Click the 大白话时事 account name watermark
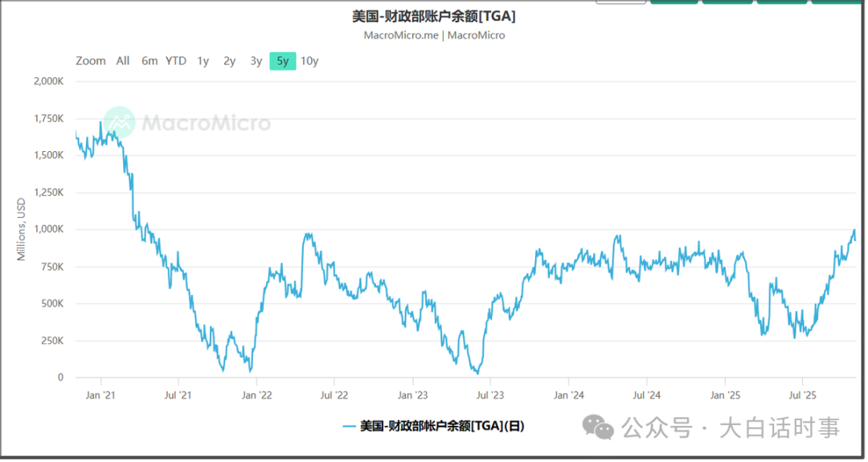This screenshot has width=868, height=462. click(x=780, y=428)
